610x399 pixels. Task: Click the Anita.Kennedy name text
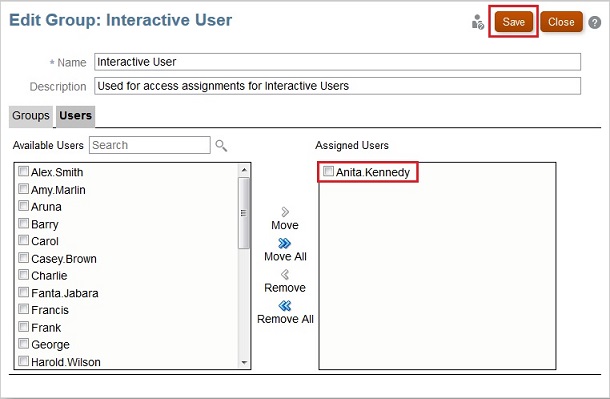coord(373,172)
